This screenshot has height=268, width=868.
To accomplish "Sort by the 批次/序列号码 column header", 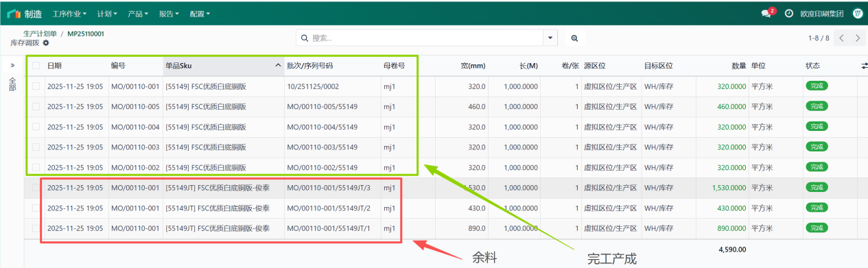I will (x=333, y=66).
